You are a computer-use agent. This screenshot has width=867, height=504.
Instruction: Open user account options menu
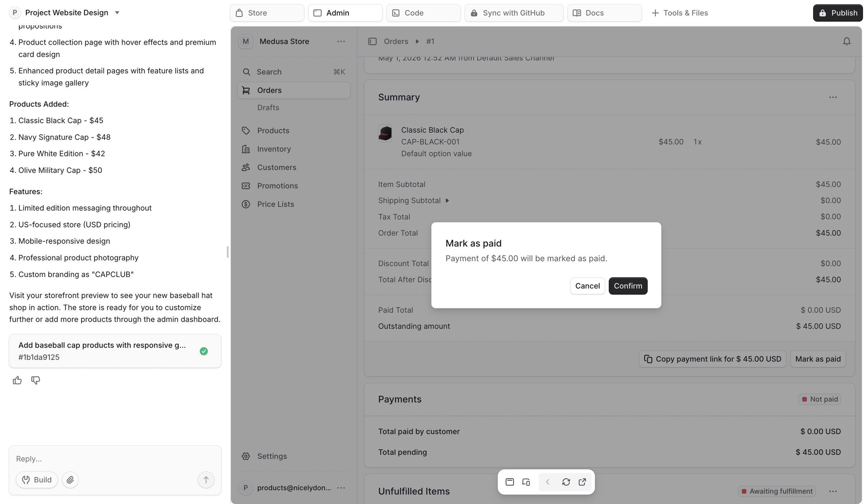(x=341, y=487)
